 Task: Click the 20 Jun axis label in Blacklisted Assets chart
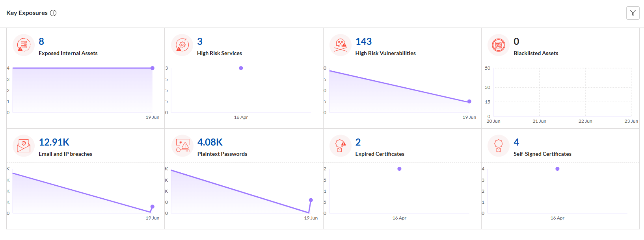[x=493, y=121]
